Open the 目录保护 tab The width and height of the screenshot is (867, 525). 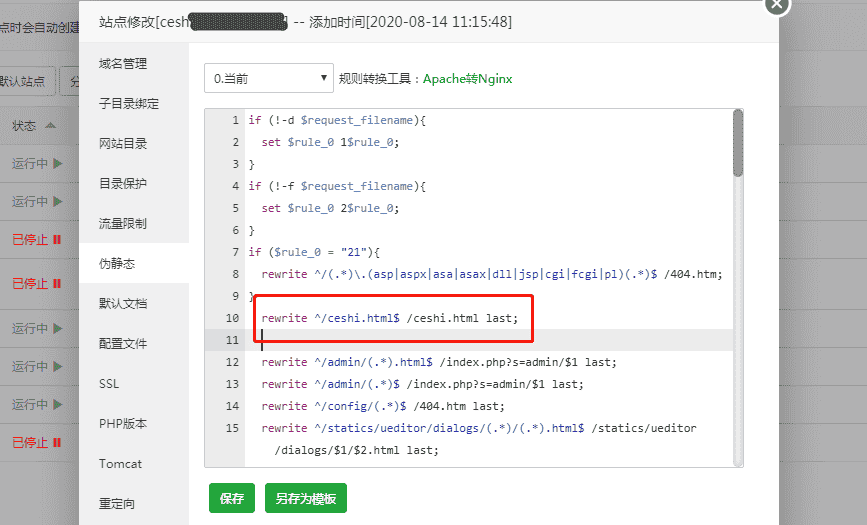click(x=123, y=184)
